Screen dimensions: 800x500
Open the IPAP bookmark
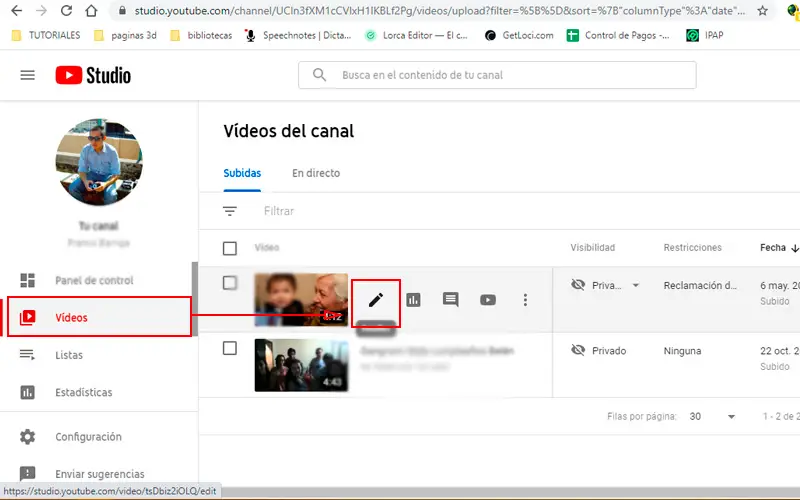click(705, 35)
